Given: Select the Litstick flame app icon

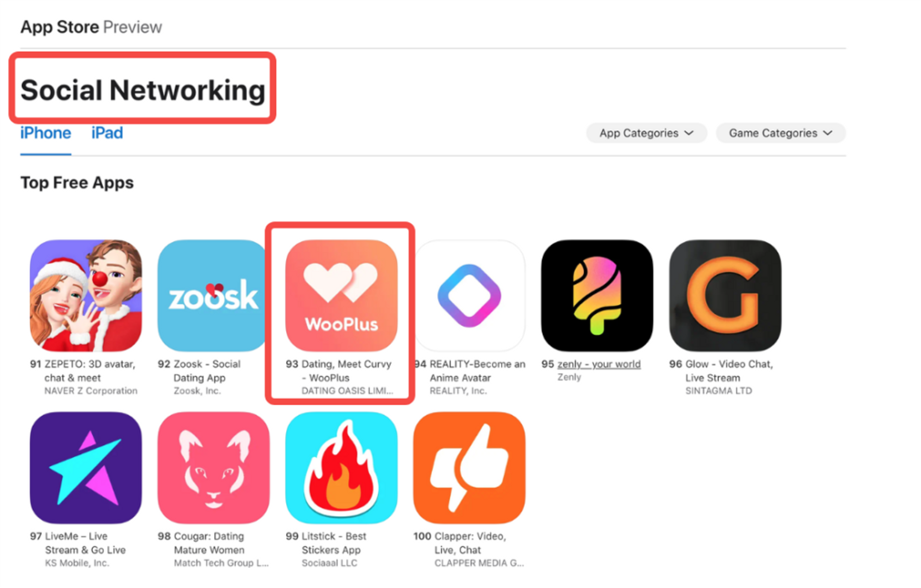Looking at the screenshot, I should [x=342, y=468].
